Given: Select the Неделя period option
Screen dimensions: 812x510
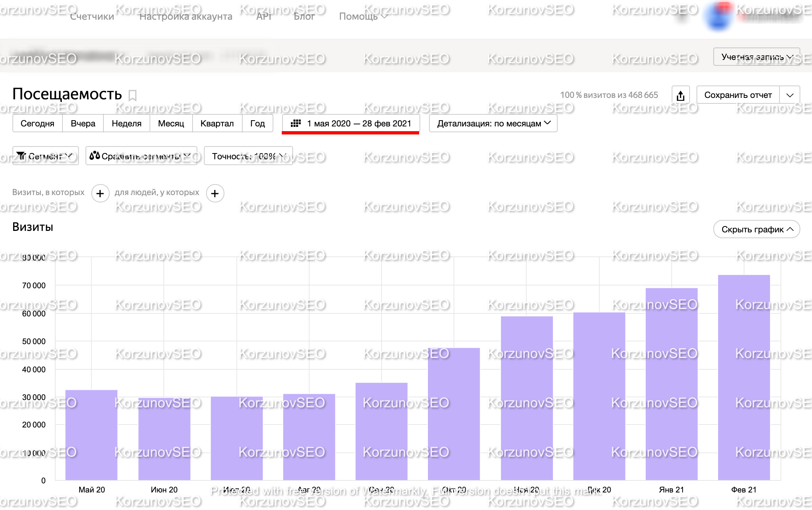Looking at the screenshot, I should coord(126,123).
